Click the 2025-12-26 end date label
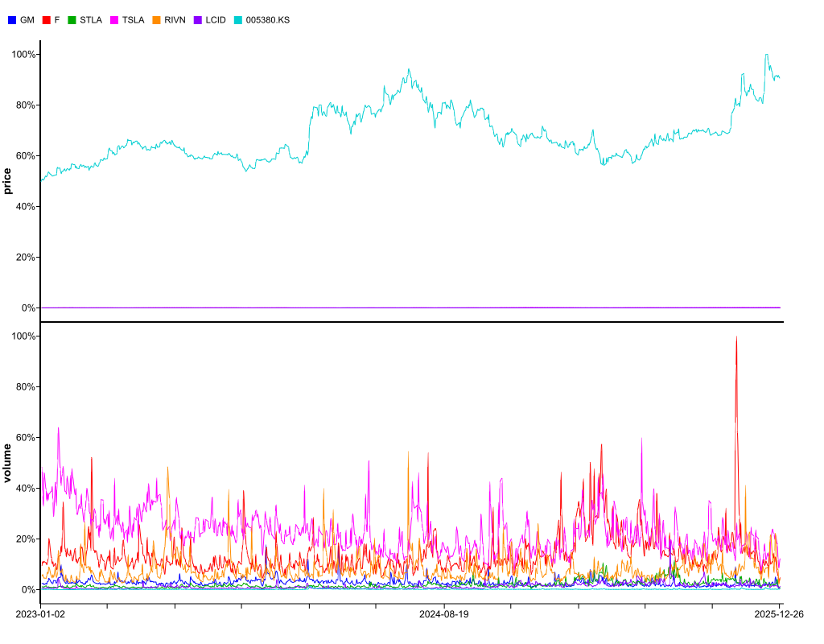824x644 pixels. coord(778,614)
